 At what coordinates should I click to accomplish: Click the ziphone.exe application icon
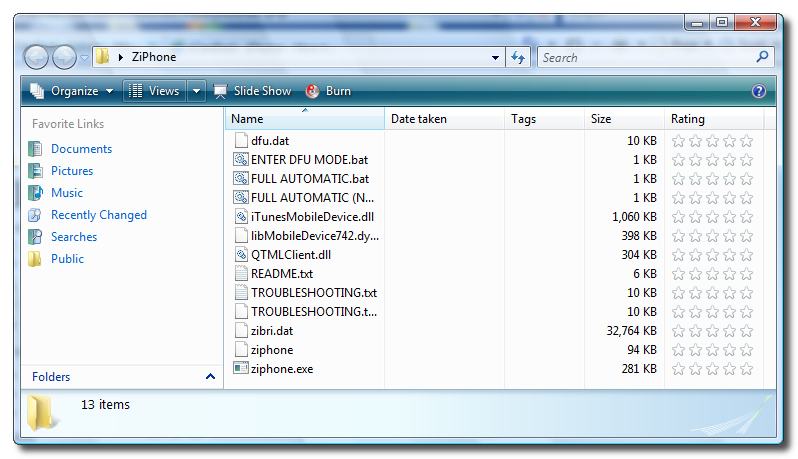point(241,368)
